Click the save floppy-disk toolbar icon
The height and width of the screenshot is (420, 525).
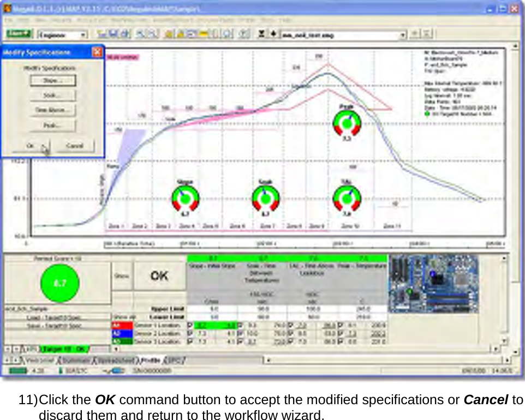[113, 34]
